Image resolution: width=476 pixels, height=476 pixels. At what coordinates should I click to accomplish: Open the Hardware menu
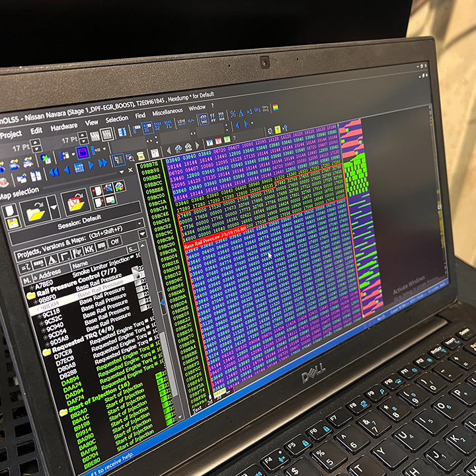pos(63,126)
